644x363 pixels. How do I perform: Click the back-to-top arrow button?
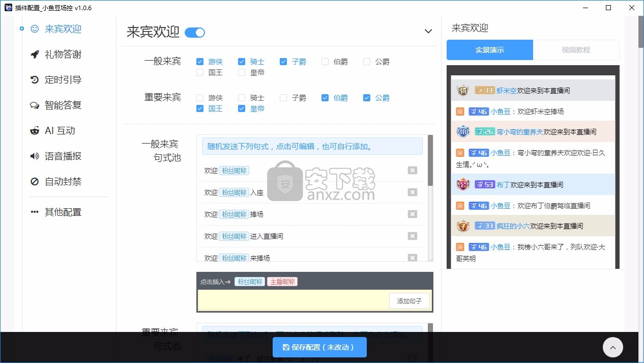[x=613, y=347]
